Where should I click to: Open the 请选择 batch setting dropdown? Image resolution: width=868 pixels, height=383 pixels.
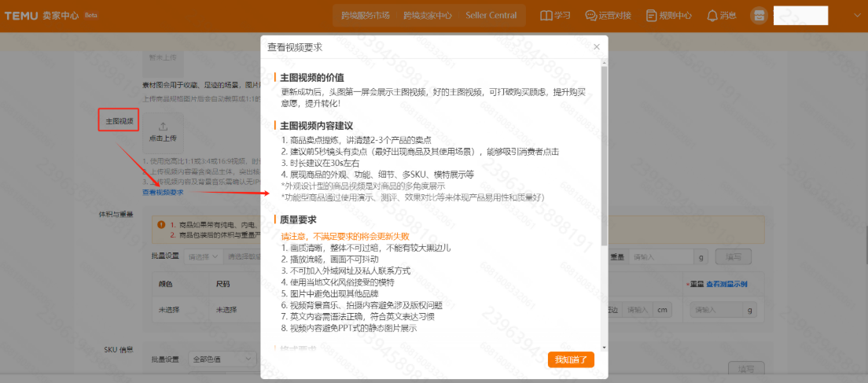click(204, 257)
